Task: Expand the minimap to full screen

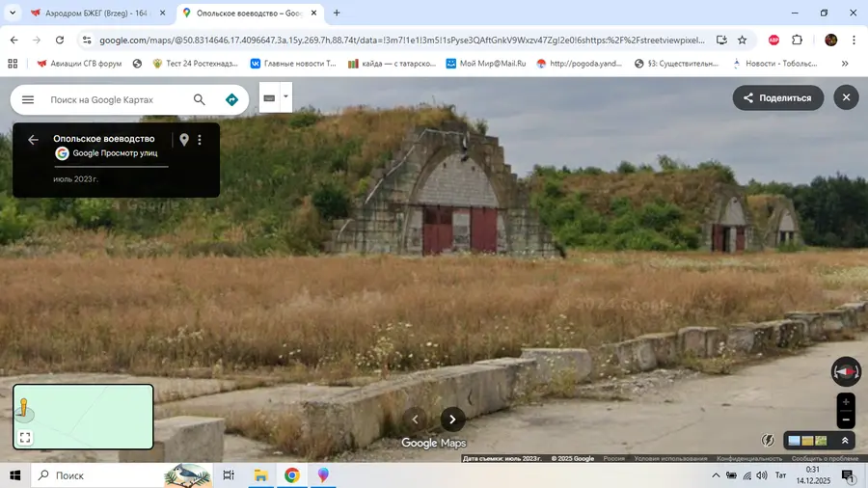Action: [x=25, y=437]
